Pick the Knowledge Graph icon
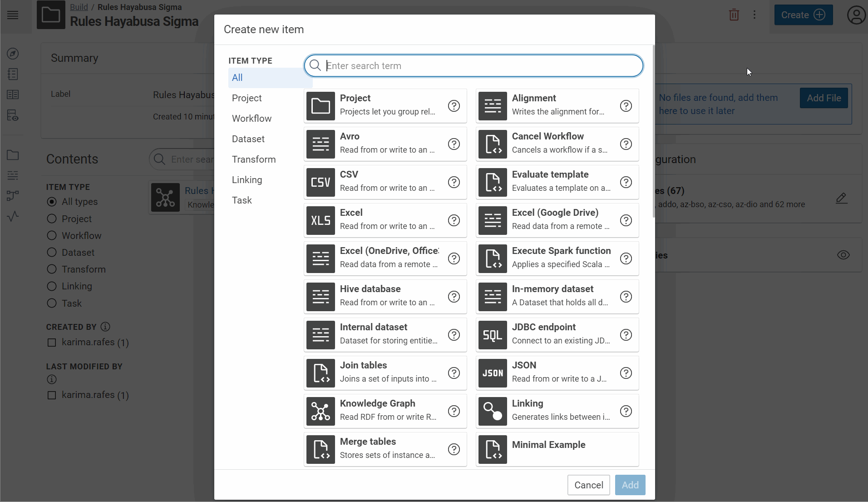The width and height of the screenshot is (868, 502). [x=321, y=411]
